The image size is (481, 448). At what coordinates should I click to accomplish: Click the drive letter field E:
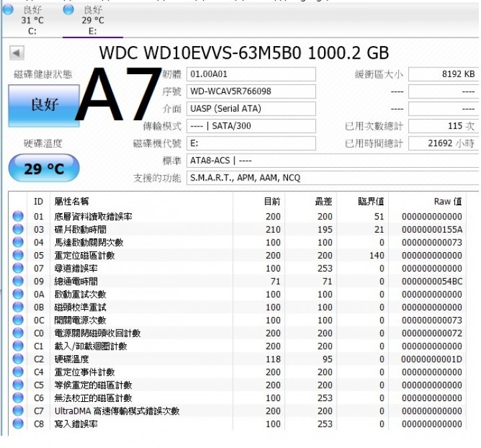(x=251, y=143)
